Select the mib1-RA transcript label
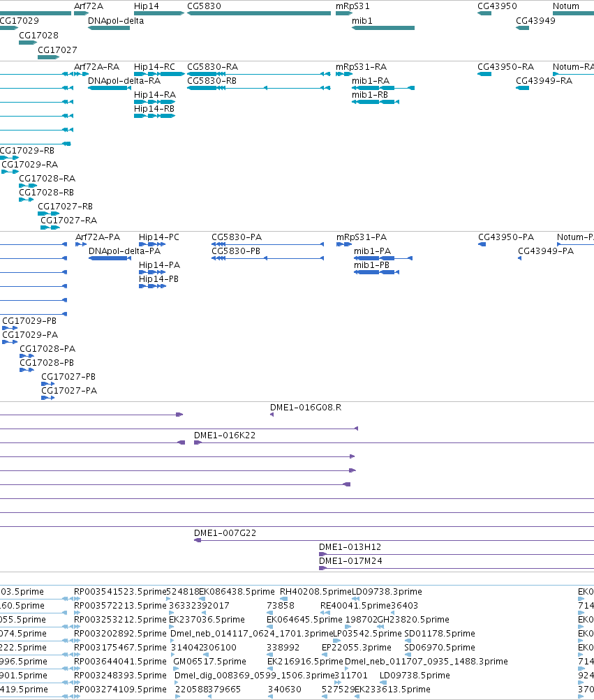 coord(370,81)
